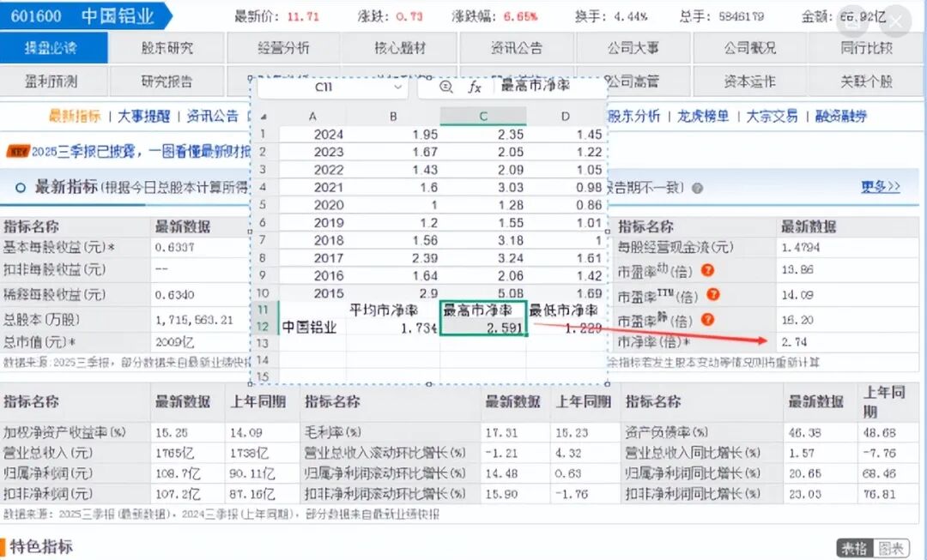Click the 更多>> link
The width and height of the screenshot is (927, 560).
click(x=881, y=187)
